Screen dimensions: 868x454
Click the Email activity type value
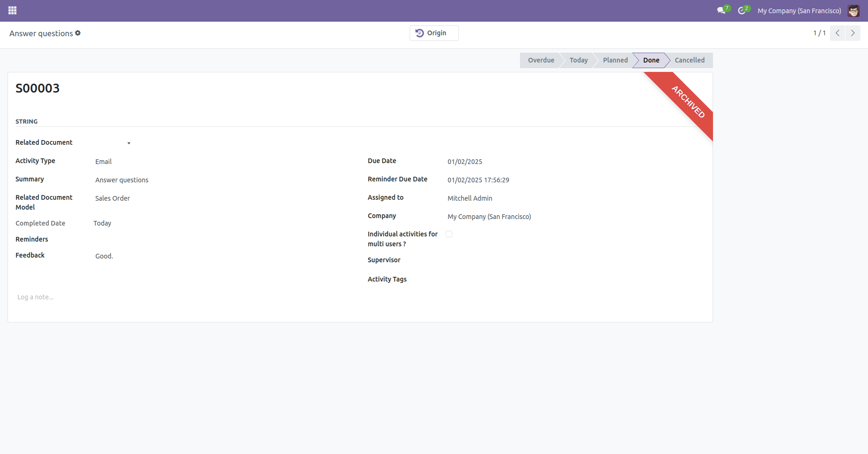[103, 162]
